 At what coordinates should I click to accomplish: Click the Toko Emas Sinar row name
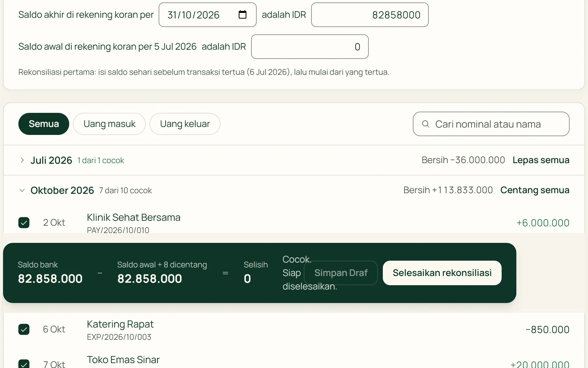(123, 360)
